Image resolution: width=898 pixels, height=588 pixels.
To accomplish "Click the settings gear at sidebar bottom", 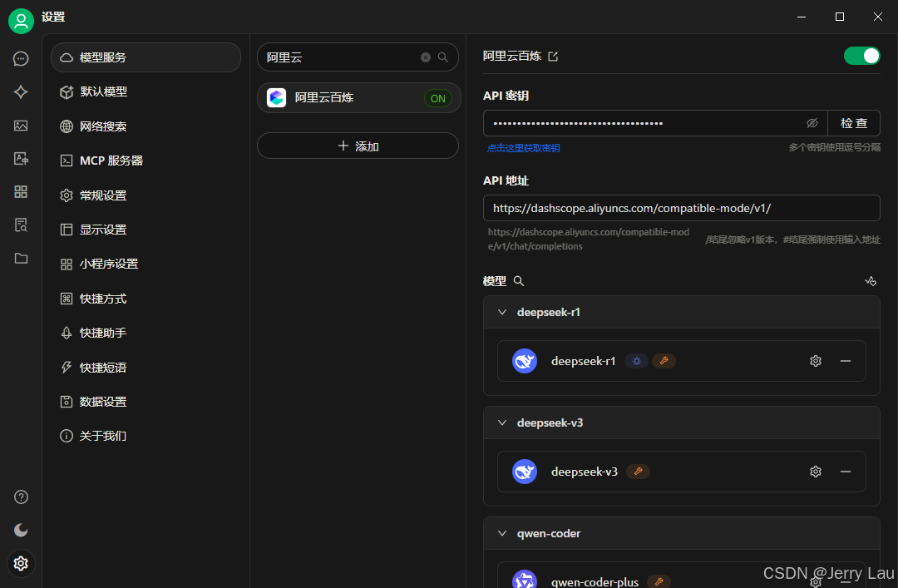I will (21, 563).
